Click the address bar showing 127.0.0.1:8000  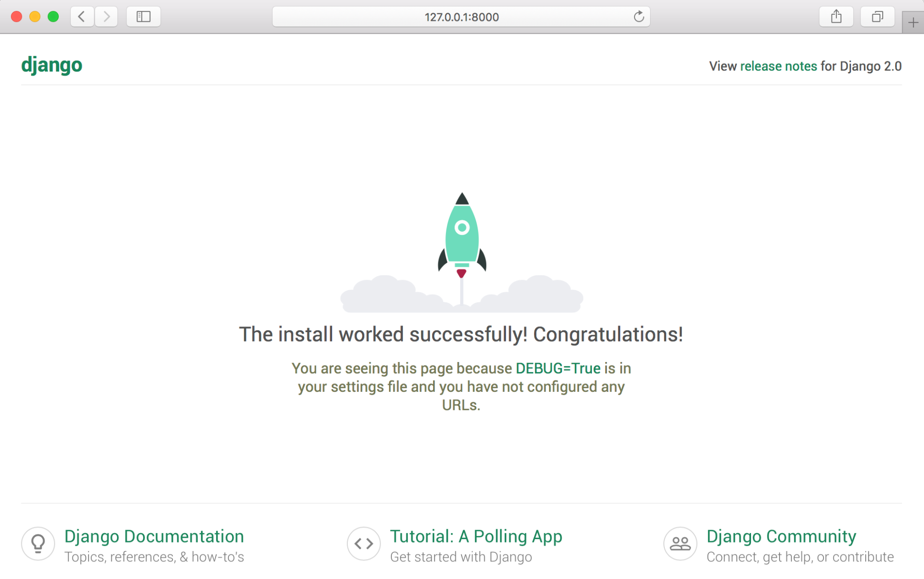coord(461,17)
